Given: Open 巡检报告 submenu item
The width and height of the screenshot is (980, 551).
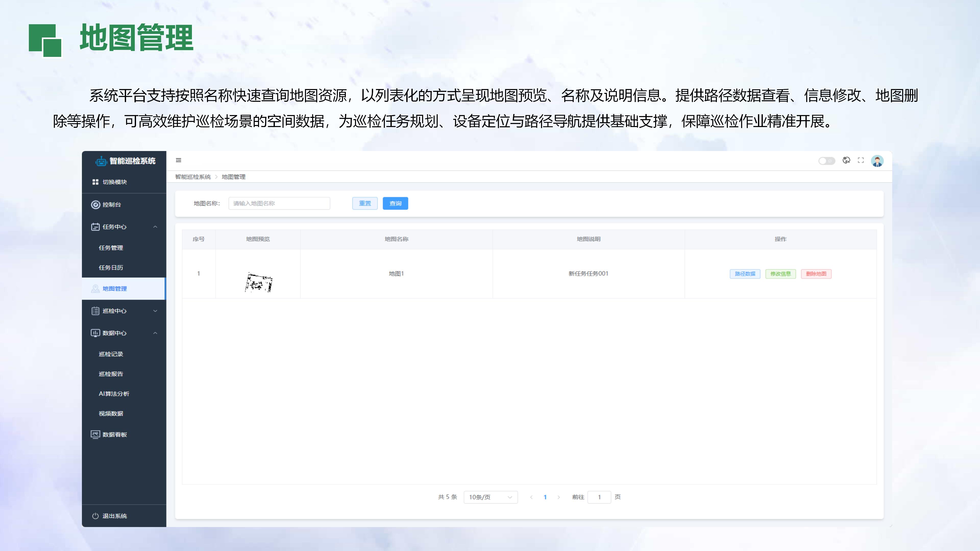Looking at the screenshot, I should (124, 374).
